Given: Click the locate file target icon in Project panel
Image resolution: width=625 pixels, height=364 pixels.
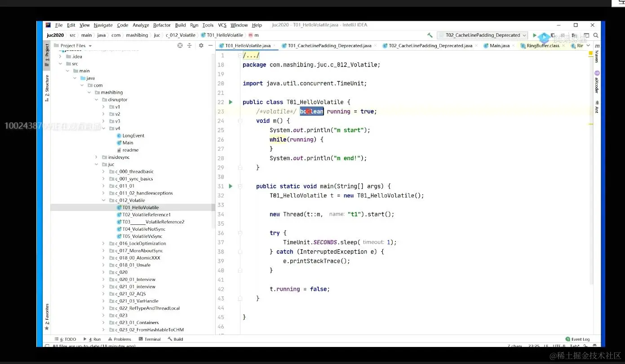Looking at the screenshot, I should point(180,45).
